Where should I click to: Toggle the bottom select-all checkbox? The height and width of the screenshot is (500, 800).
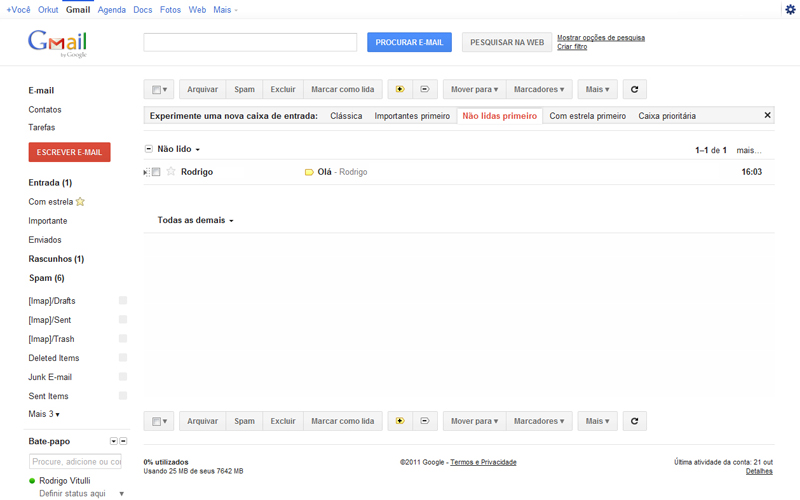coord(156,421)
